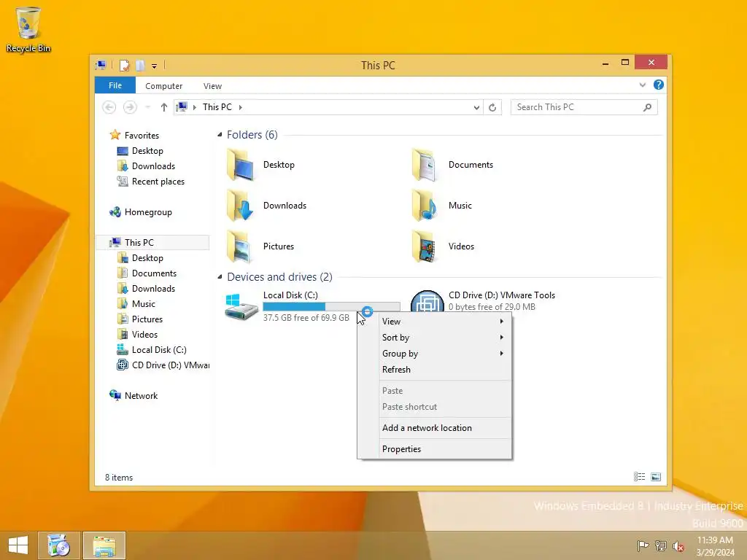Open Recent places in Favorites
This screenshot has height=560, width=747.
[158, 182]
